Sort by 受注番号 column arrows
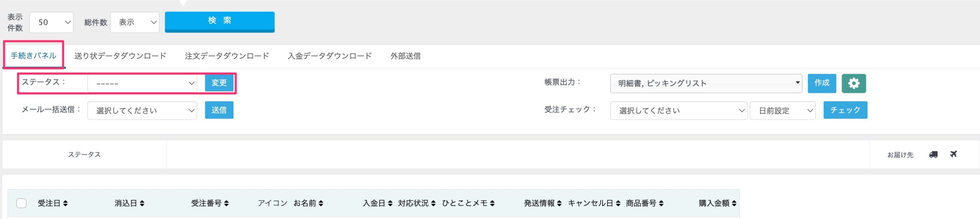Image resolution: width=980 pixels, height=219 pixels. tap(227, 203)
